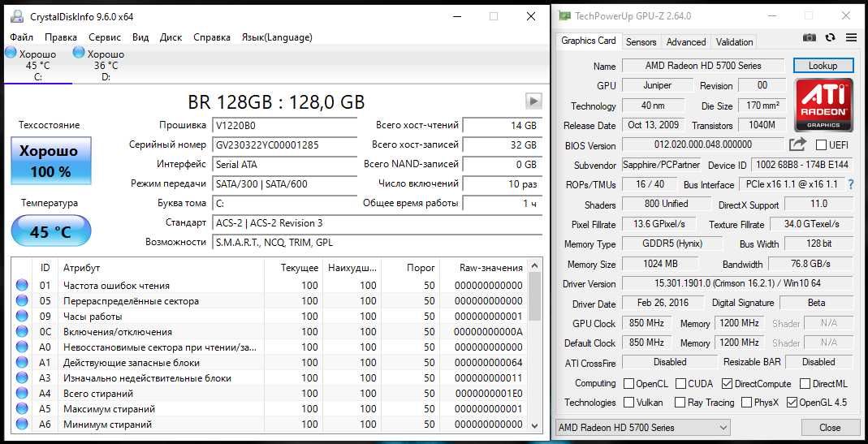This screenshot has width=868, height=444.
Task: Click status orb for attribute 09
Action: (22, 316)
